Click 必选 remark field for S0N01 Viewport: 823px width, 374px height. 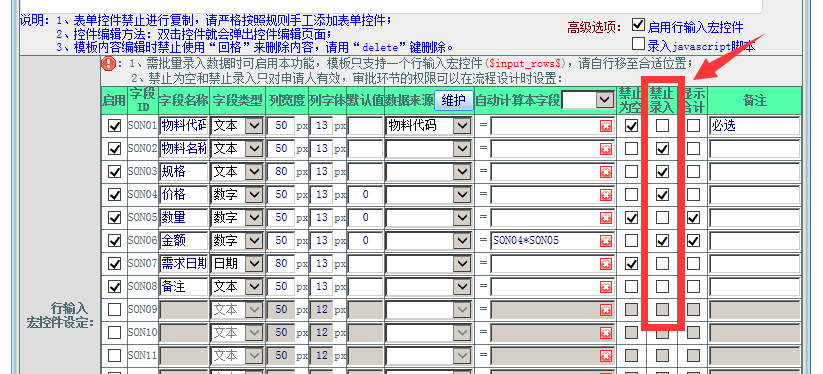pyautogui.click(x=755, y=125)
